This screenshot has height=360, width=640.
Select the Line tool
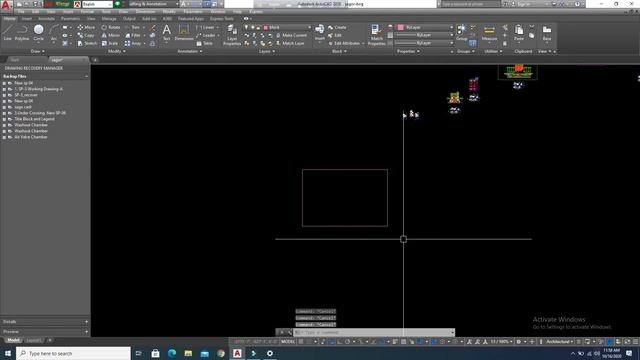[x=7, y=32]
